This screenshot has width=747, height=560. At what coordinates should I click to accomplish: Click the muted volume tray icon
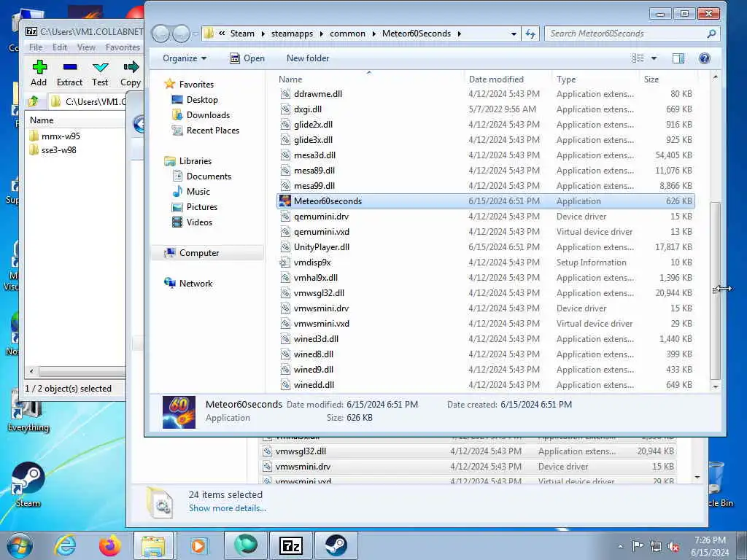point(673,547)
